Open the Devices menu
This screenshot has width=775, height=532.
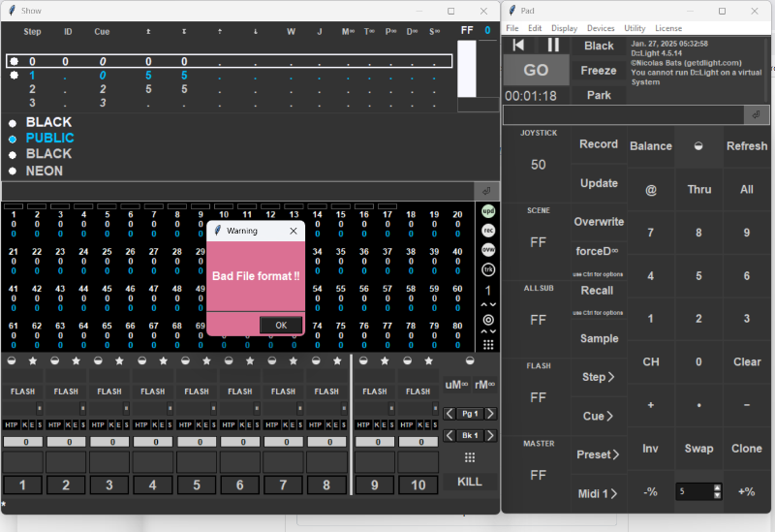tap(601, 28)
